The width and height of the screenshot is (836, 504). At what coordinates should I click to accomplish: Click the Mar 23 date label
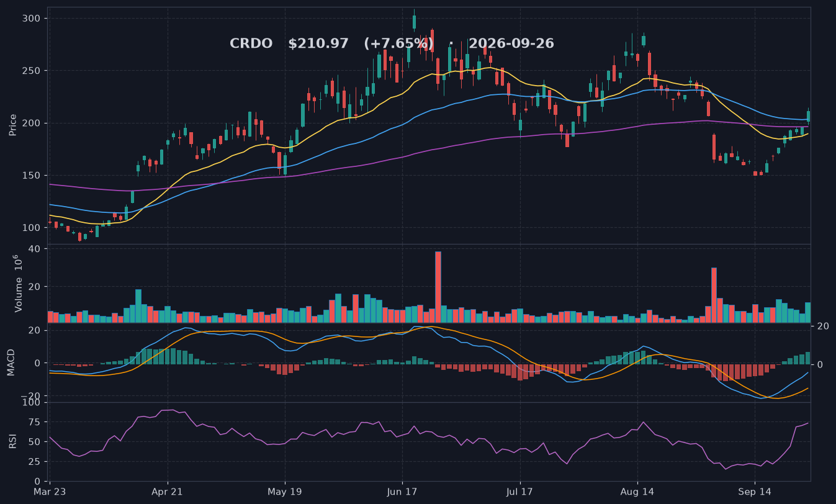click(x=48, y=491)
